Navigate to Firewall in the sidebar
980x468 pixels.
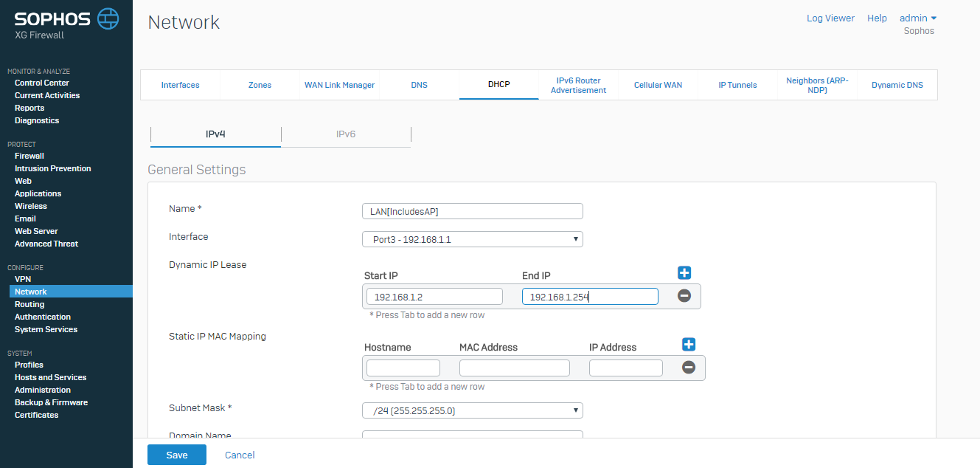[29, 156]
